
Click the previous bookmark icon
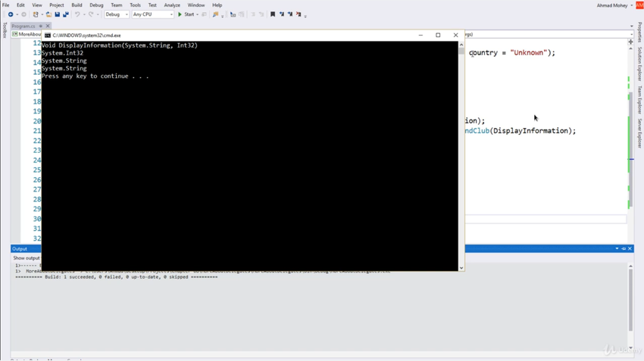(282, 14)
